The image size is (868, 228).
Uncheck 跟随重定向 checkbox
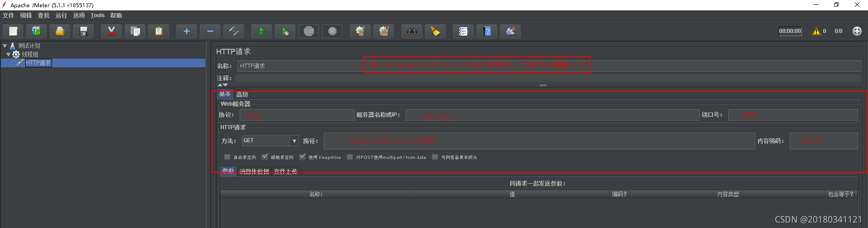click(265, 157)
